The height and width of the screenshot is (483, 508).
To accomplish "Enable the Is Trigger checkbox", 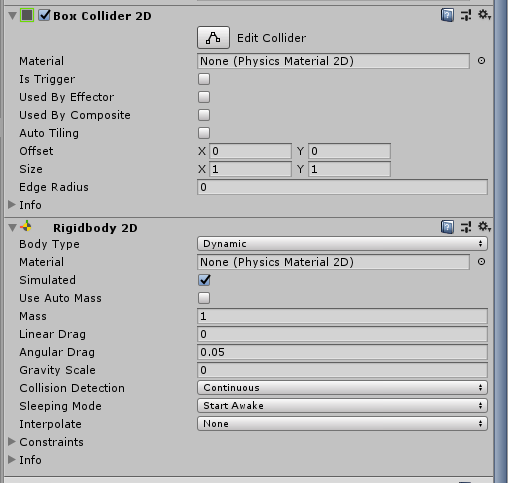I will click(204, 79).
